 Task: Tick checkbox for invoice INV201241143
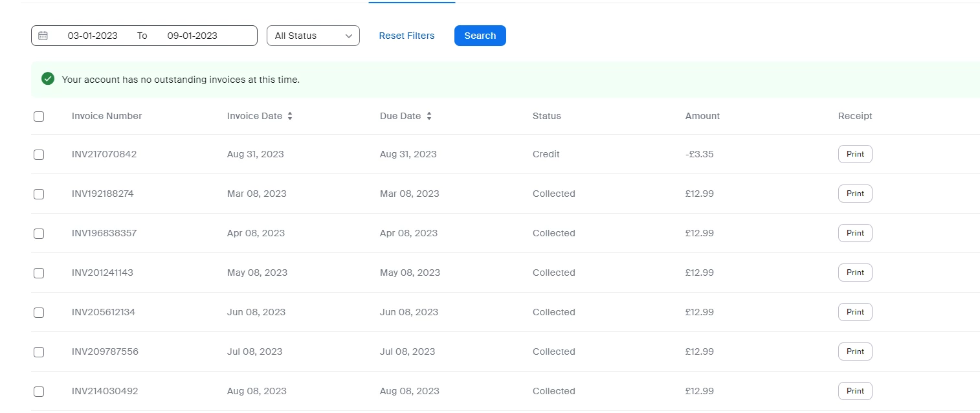coord(39,273)
